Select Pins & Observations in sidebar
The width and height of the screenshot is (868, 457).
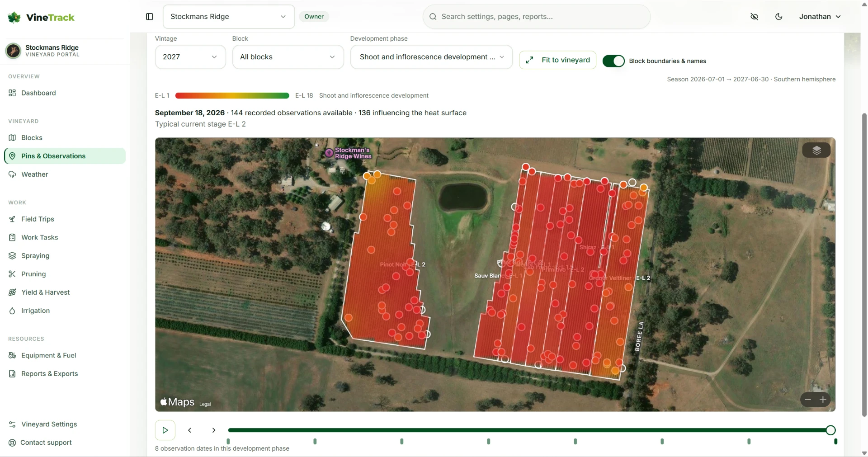(65, 156)
